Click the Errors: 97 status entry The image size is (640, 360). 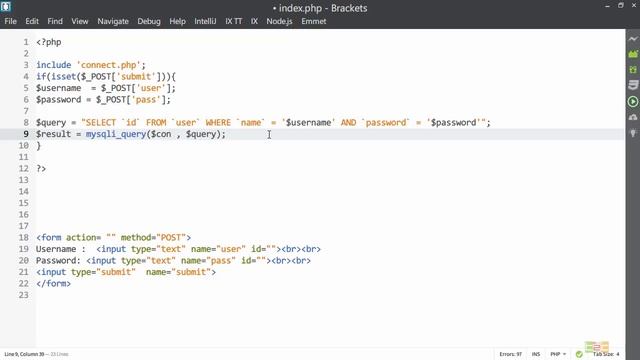pos(511,354)
